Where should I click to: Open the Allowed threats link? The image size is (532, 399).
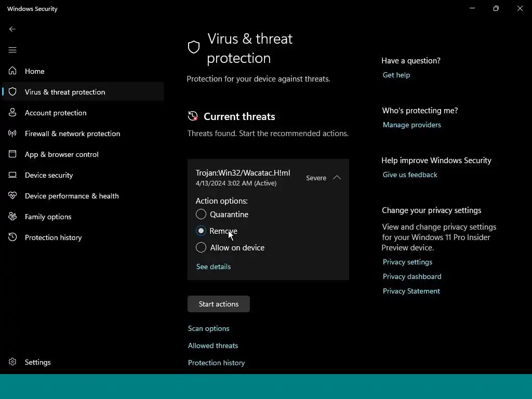[213, 345]
